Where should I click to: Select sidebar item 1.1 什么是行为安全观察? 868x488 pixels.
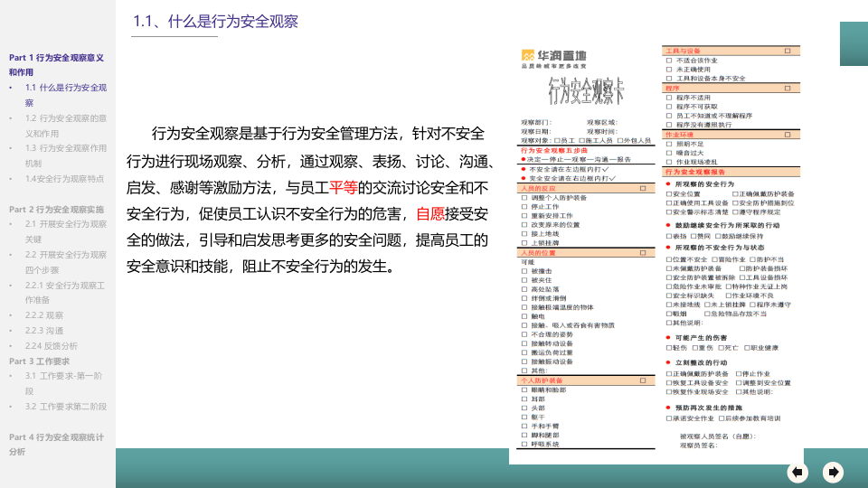65,95
